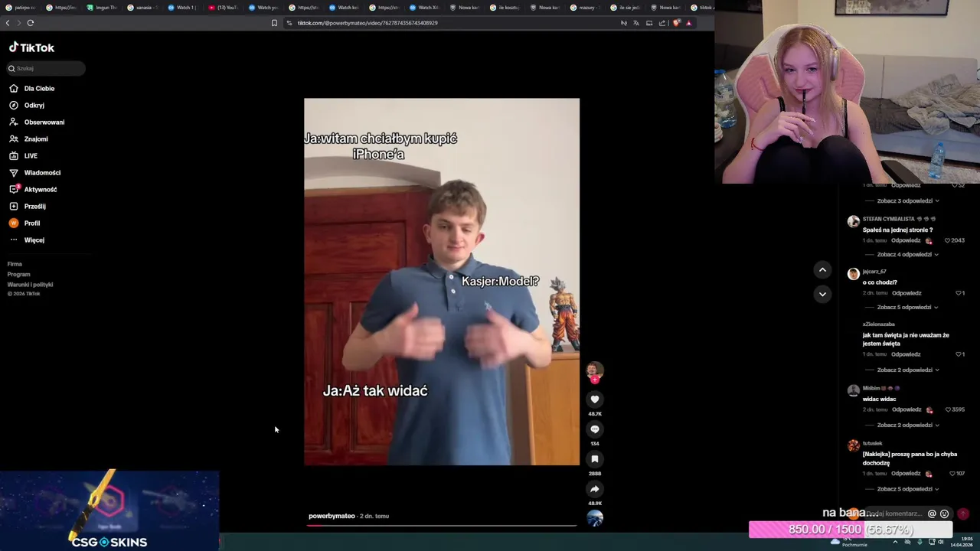Screen dimensions: 980x551
Task: Open the Znajomi section
Action: tap(28, 139)
